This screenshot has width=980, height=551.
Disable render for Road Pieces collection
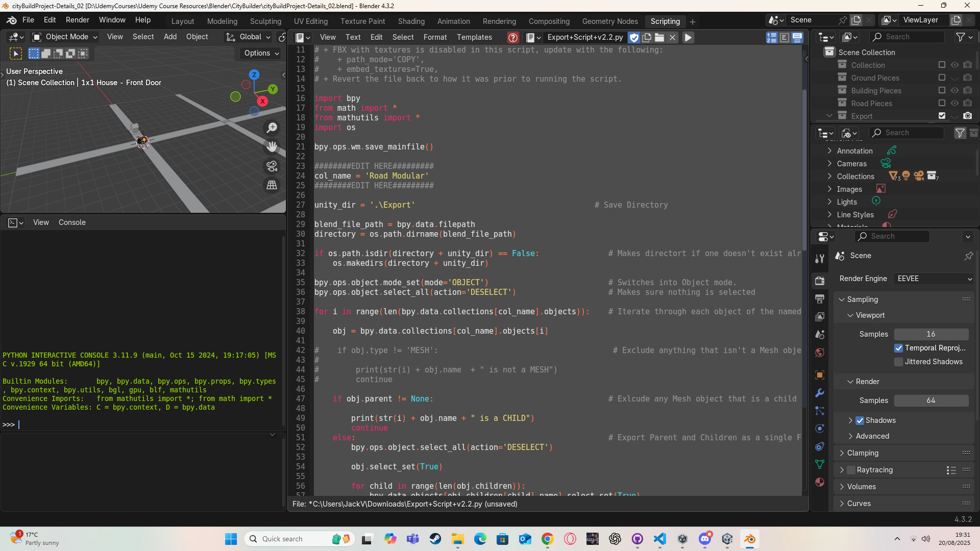(967, 103)
